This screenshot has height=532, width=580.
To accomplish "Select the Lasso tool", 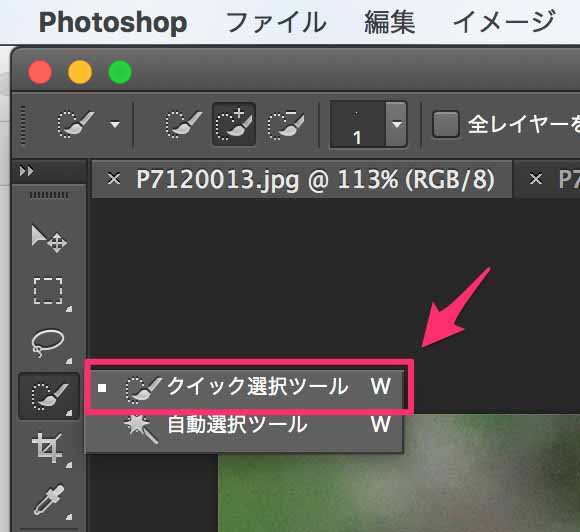I will click(48, 343).
